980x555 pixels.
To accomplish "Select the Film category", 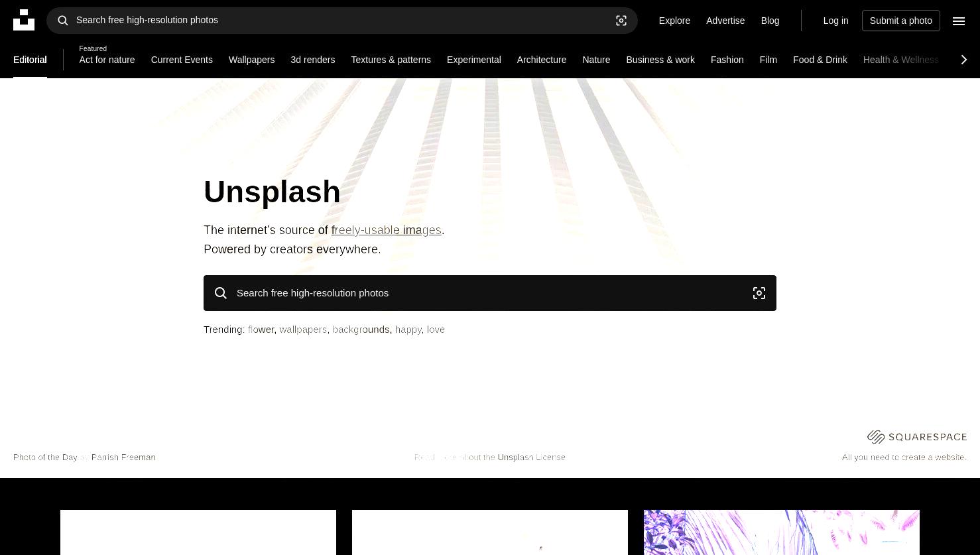I will tap(768, 60).
